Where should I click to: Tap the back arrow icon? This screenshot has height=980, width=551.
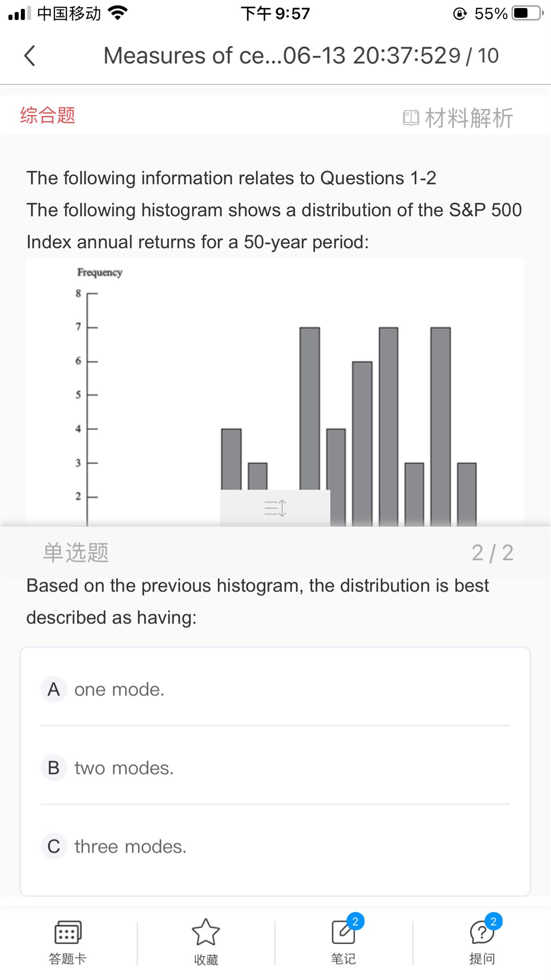[29, 56]
